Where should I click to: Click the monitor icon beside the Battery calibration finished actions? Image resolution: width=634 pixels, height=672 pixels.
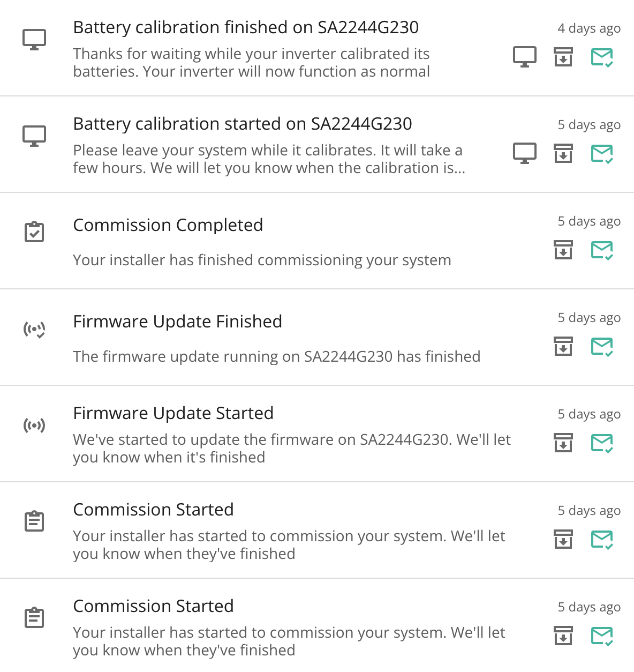tap(525, 57)
